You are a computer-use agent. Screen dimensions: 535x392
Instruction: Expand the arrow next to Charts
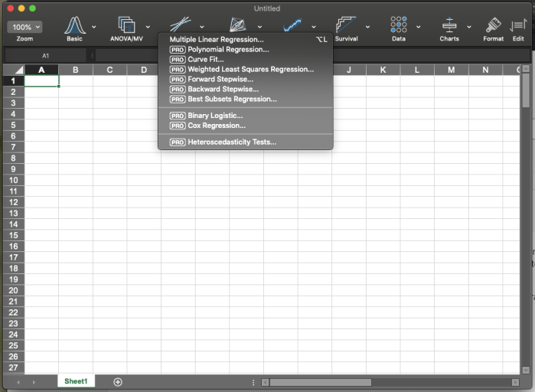[x=469, y=27]
